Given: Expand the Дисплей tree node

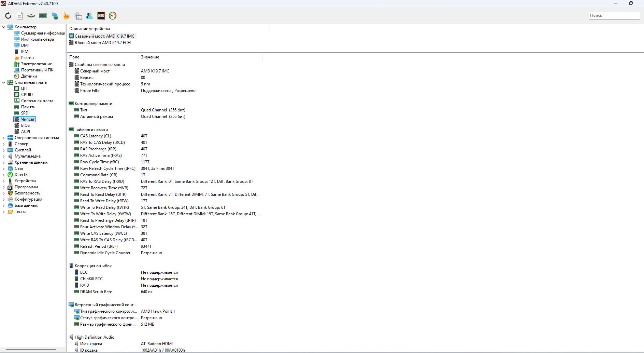Looking at the screenshot, I should coord(4,150).
